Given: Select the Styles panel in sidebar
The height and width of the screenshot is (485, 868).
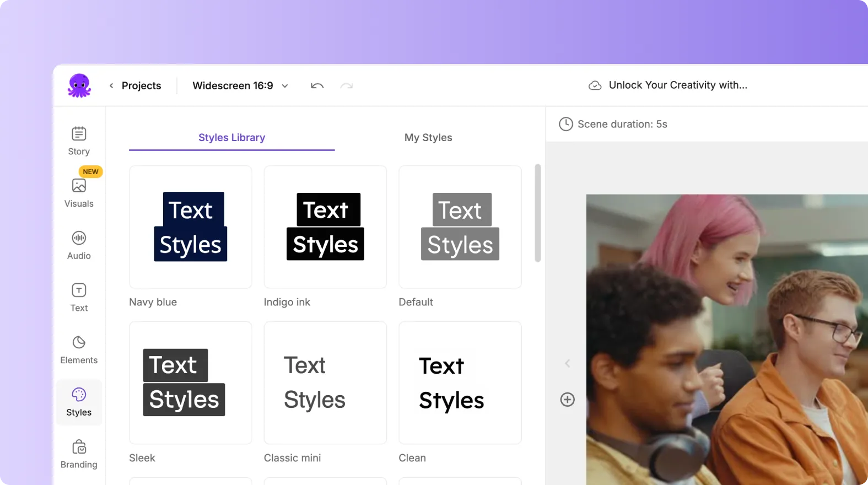Looking at the screenshot, I should pos(79,402).
